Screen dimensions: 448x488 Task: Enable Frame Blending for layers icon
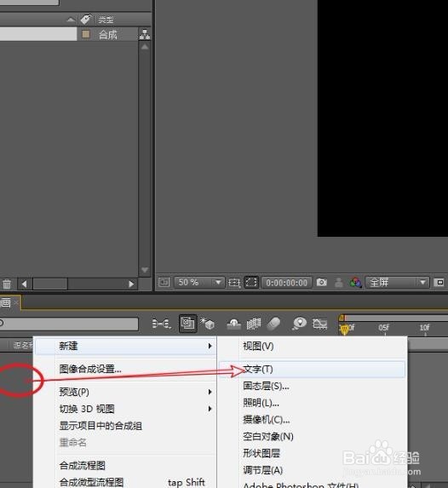click(x=254, y=324)
